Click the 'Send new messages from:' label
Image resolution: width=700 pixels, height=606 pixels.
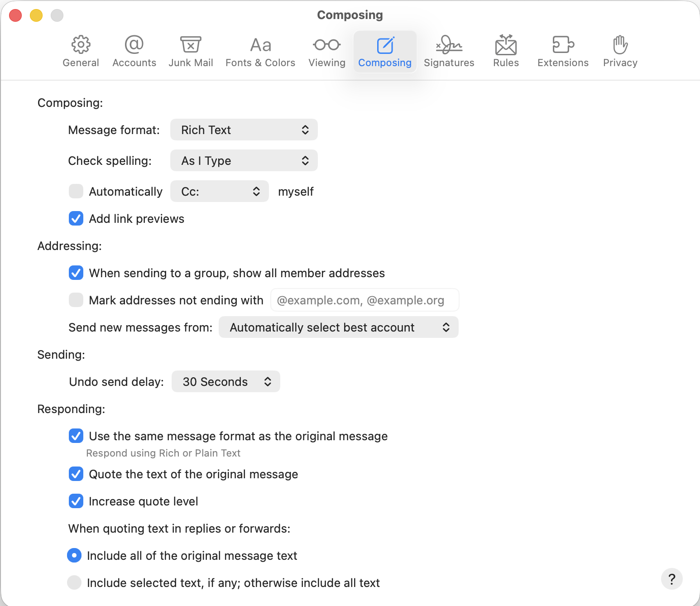point(140,327)
